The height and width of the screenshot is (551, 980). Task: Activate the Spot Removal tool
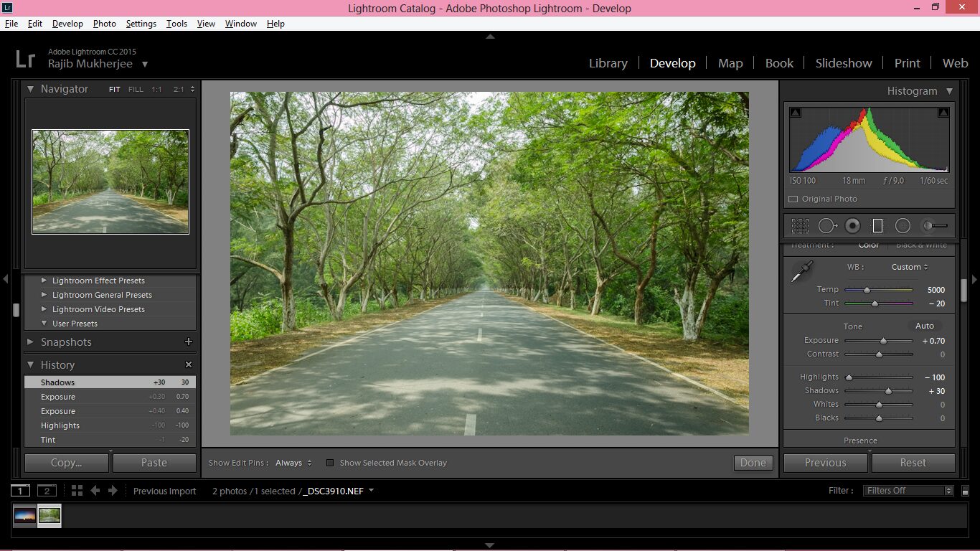(x=828, y=226)
